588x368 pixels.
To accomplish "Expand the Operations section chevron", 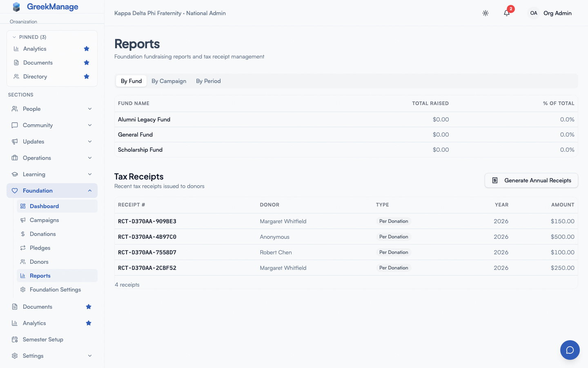I will click(x=90, y=158).
